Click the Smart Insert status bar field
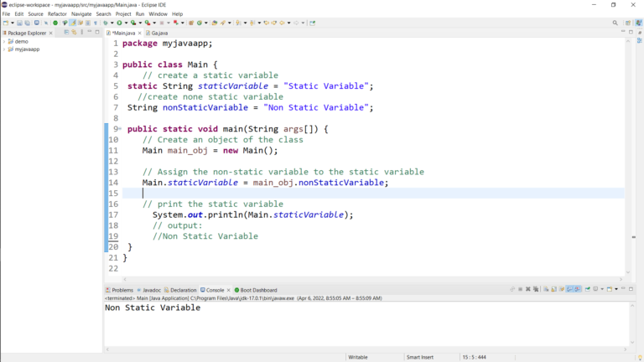The height and width of the screenshot is (362, 644). pyautogui.click(x=419, y=357)
